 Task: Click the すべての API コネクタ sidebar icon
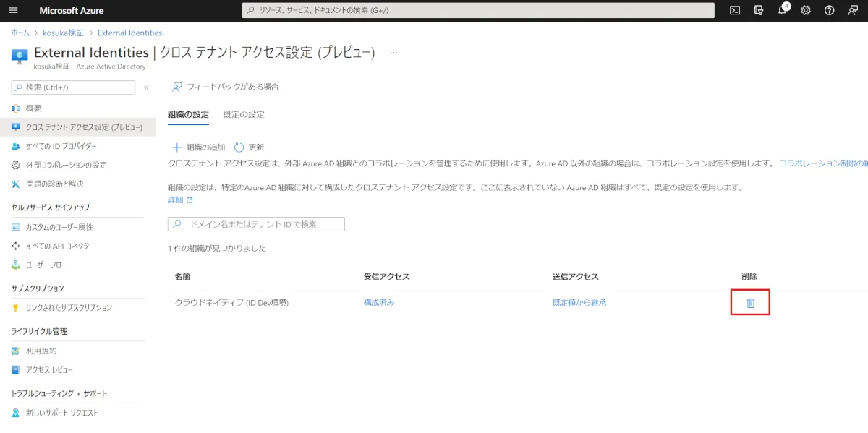[x=16, y=246]
